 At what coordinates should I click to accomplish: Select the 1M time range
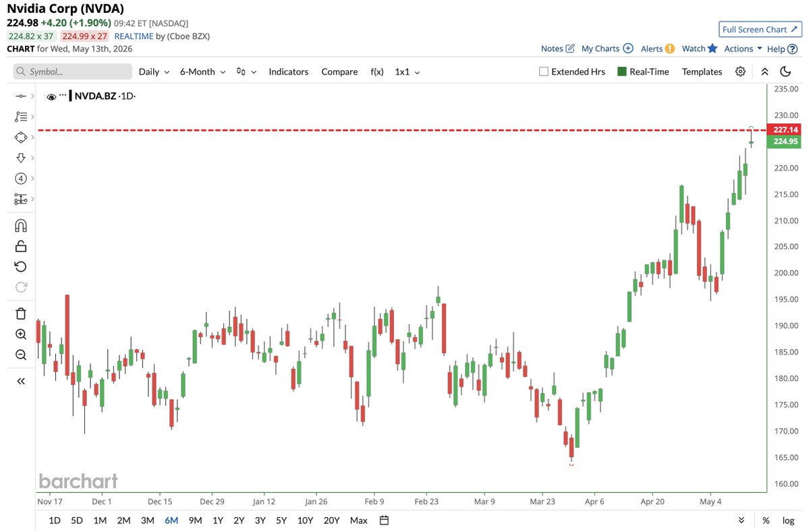(100, 520)
